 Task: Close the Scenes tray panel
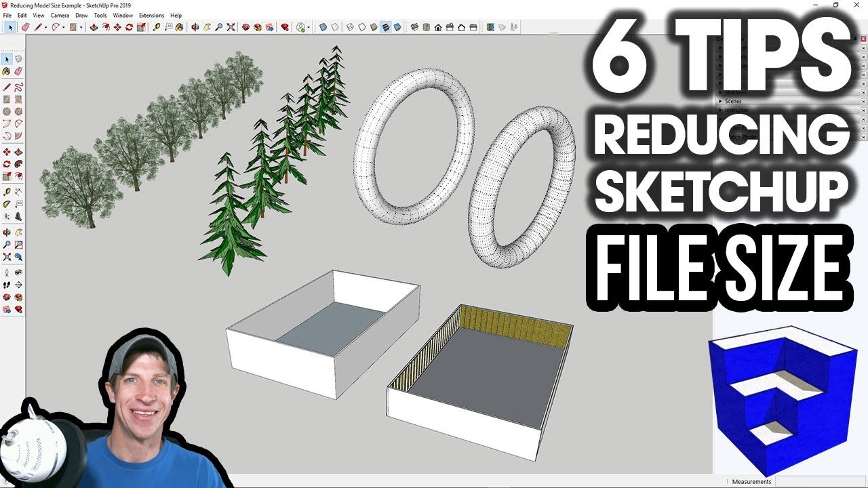click(x=863, y=101)
